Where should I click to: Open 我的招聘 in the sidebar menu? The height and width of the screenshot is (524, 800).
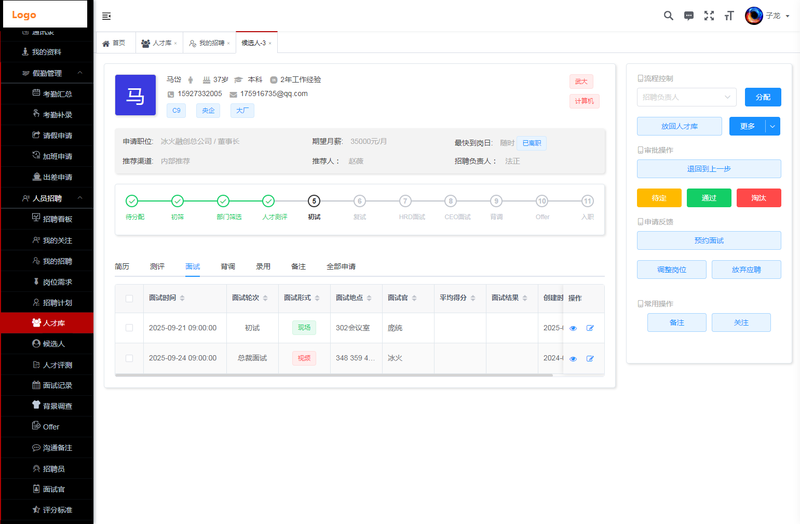click(x=47, y=261)
